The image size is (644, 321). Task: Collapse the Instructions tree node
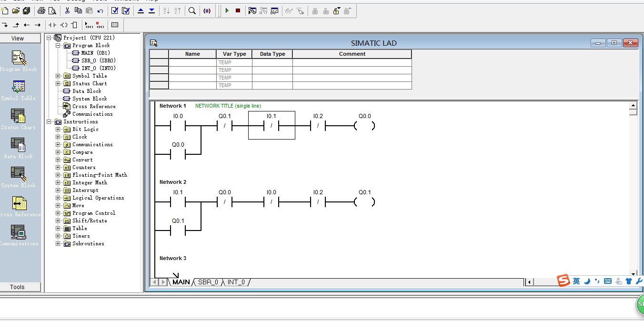49,121
